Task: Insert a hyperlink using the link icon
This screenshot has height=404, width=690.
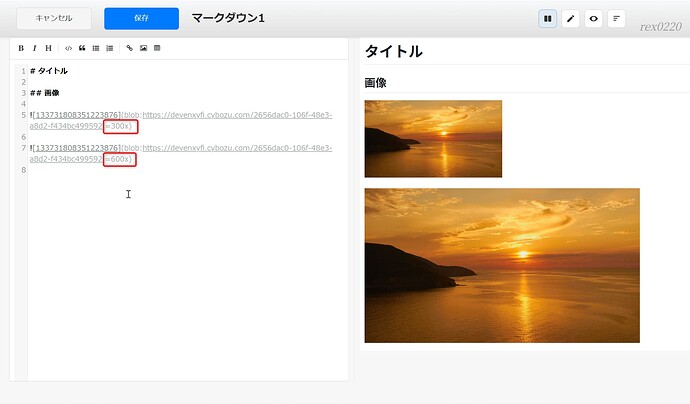Action: coord(129,48)
